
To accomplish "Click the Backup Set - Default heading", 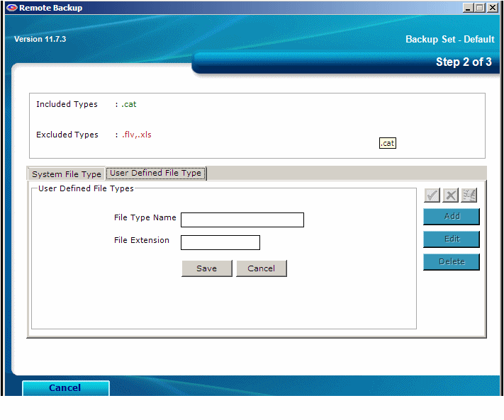I will click(449, 39).
